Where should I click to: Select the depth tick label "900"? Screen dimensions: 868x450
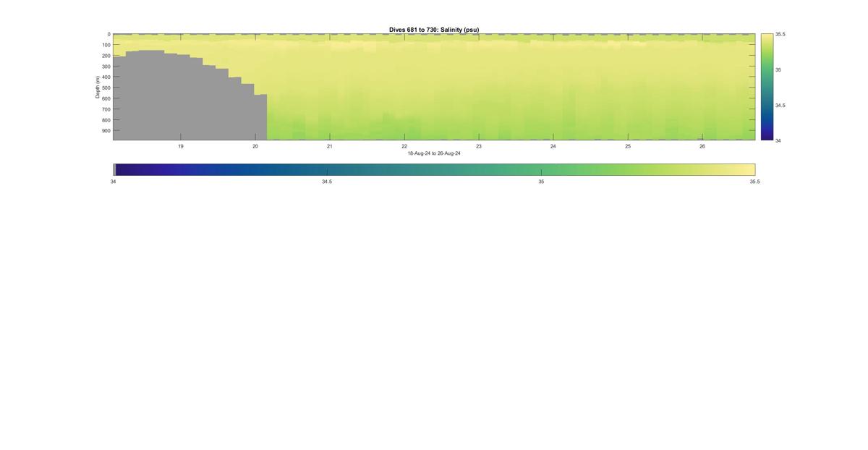pyautogui.click(x=106, y=131)
